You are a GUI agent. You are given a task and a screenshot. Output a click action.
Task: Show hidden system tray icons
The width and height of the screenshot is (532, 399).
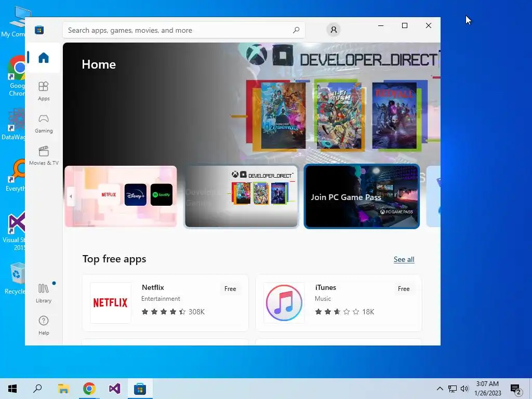pyautogui.click(x=440, y=389)
